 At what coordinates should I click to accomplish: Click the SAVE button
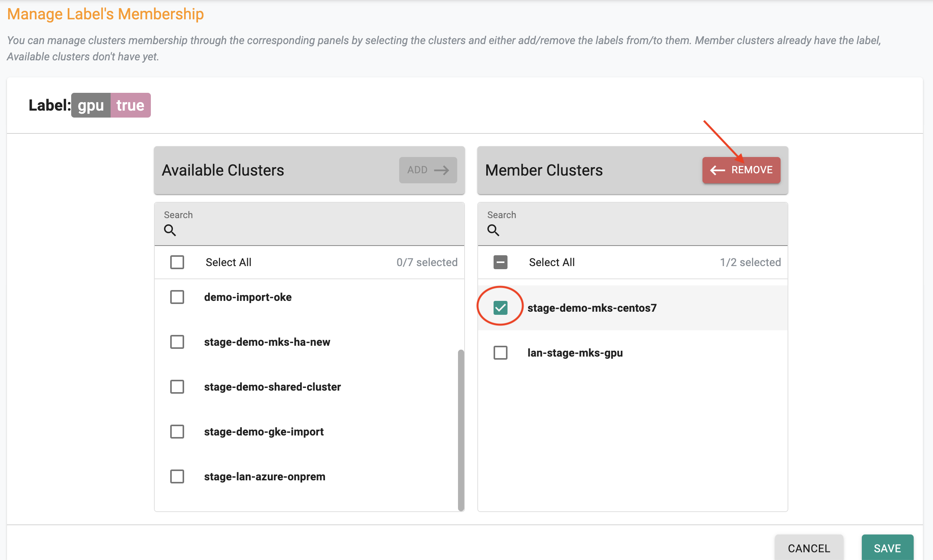pyautogui.click(x=887, y=548)
